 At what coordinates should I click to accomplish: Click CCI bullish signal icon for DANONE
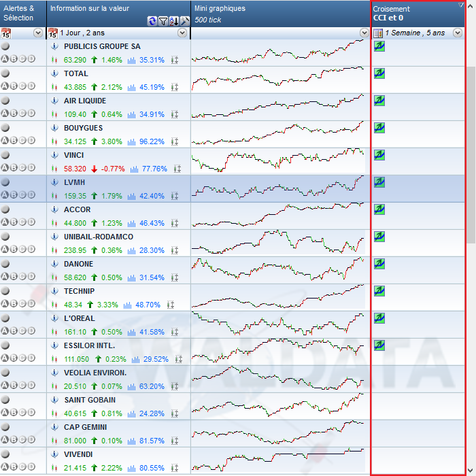(x=379, y=264)
